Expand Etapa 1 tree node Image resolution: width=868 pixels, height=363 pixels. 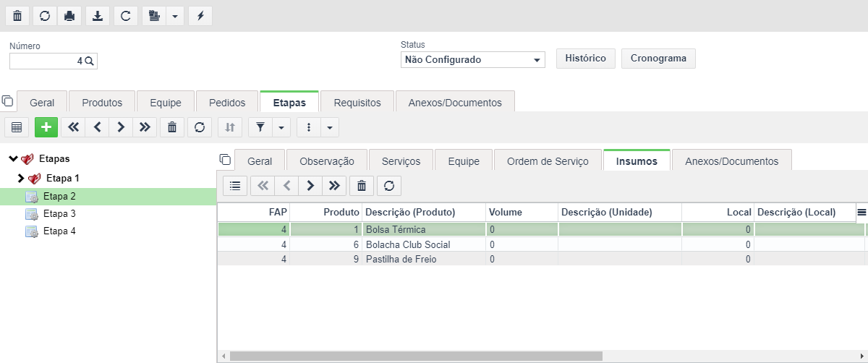20,178
